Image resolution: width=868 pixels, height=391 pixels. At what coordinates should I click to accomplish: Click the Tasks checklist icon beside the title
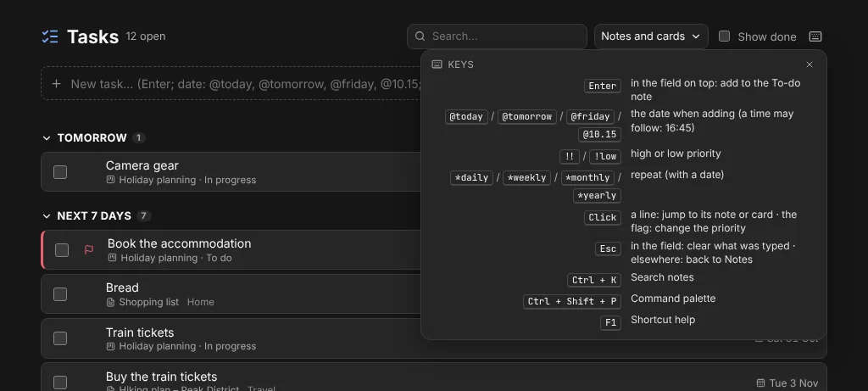(x=50, y=36)
